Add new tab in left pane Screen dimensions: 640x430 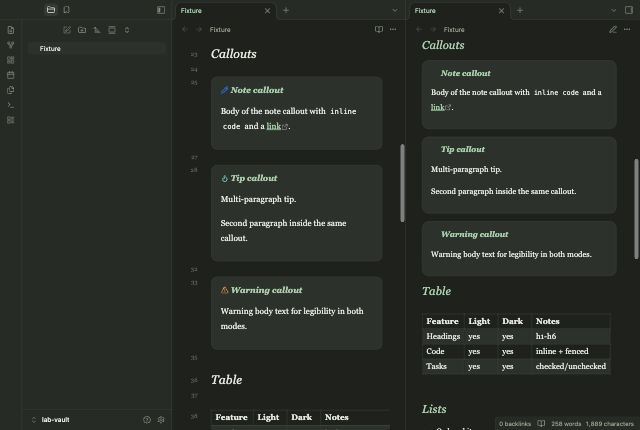(x=286, y=10)
